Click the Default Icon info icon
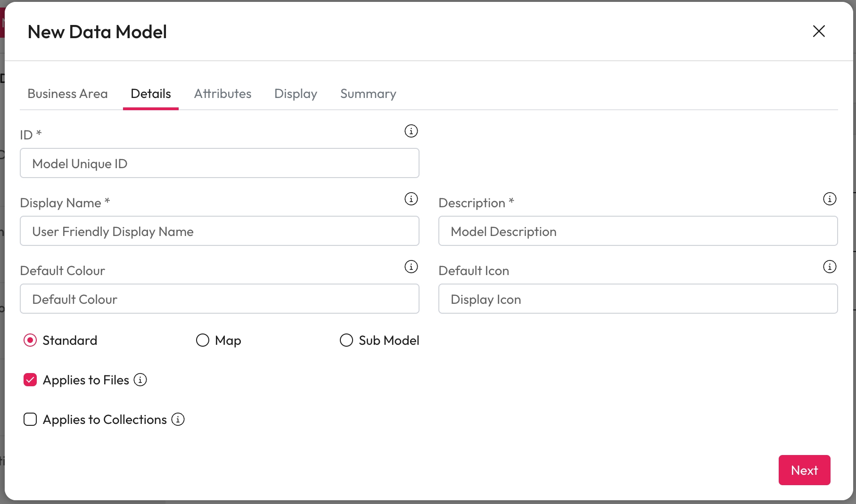Screen dimensions: 856x504 click(829, 267)
